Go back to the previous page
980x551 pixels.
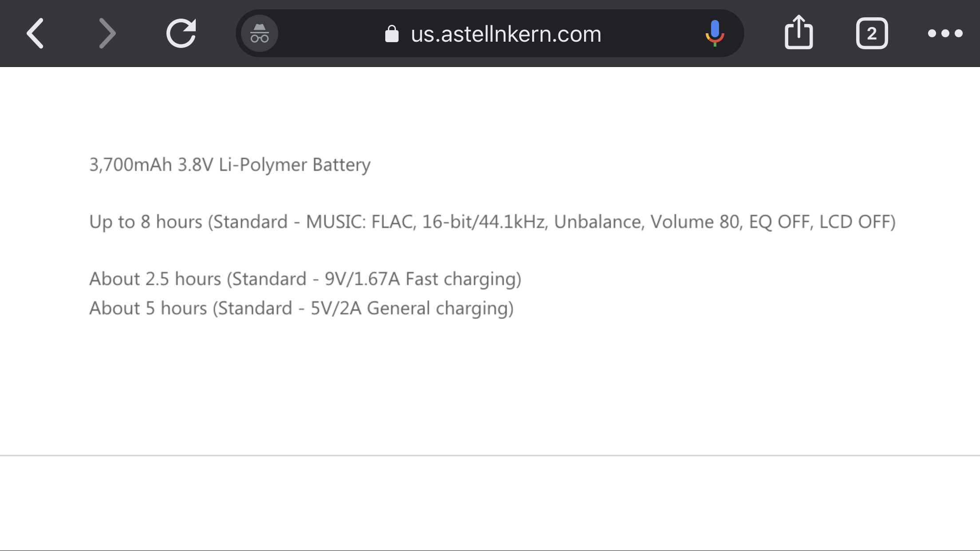coord(36,33)
